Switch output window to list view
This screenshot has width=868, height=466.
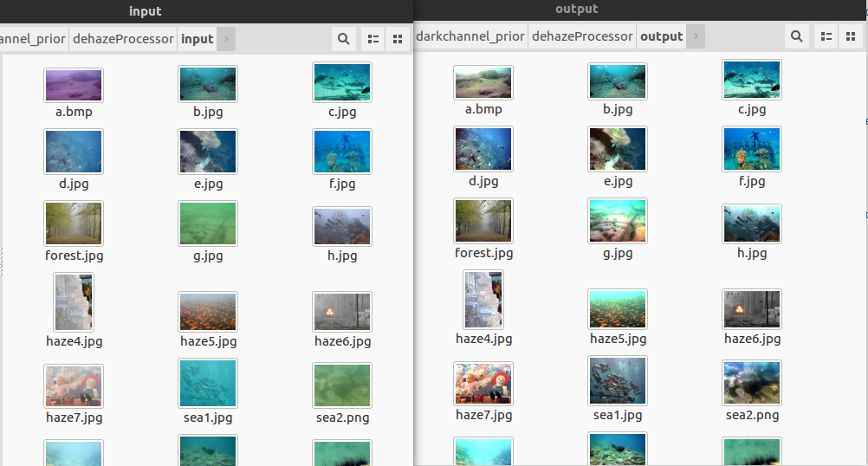[x=826, y=36]
